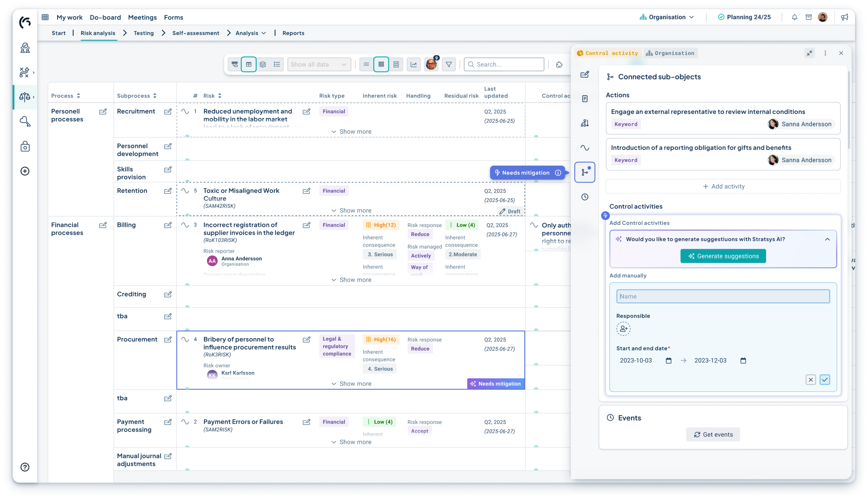The image size is (868, 499).
Task: Open the chart view icon in toolbar
Action: [x=413, y=64]
